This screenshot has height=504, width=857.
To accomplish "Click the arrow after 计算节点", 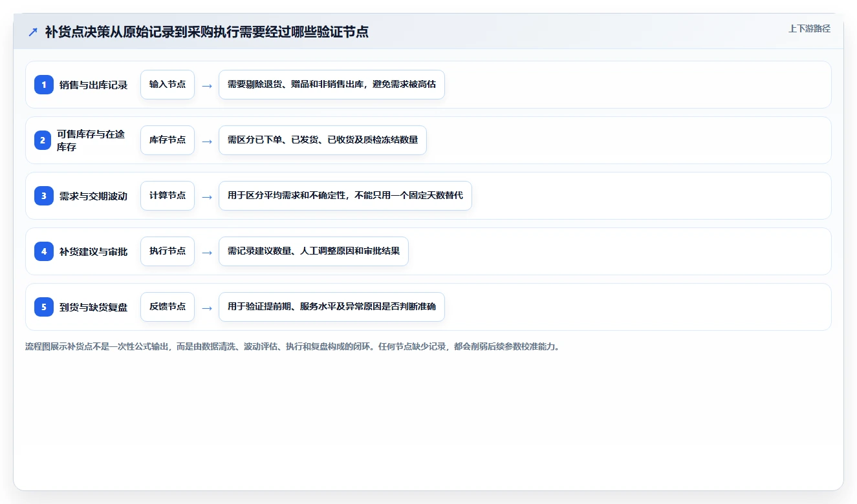I will click(207, 196).
